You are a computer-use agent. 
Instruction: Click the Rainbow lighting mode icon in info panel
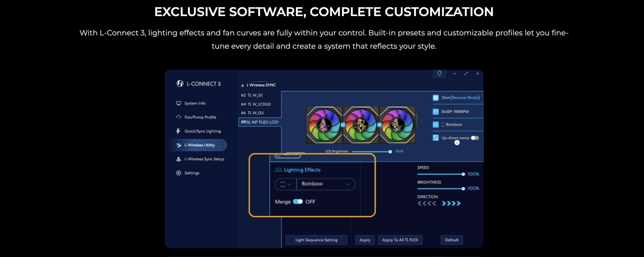point(436,125)
